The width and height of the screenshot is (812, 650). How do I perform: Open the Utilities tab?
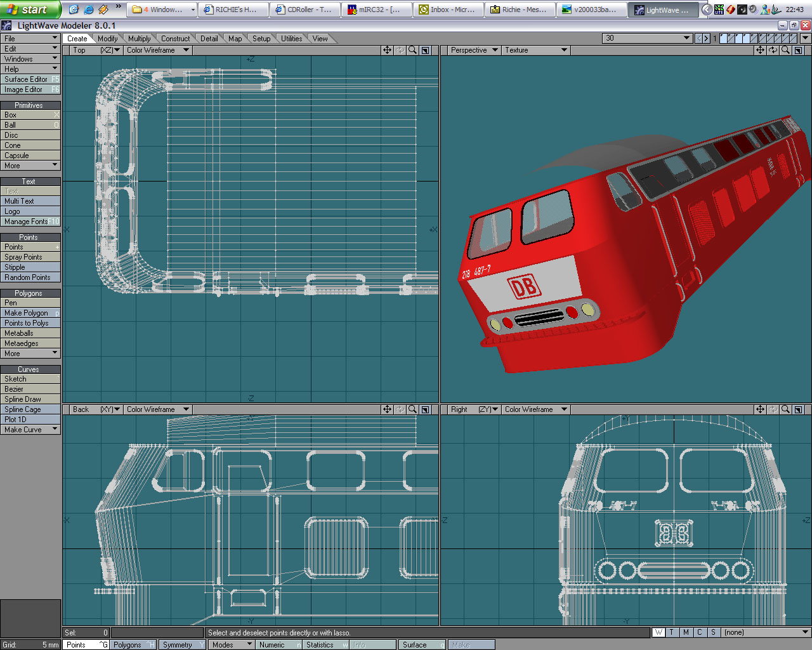coord(291,39)
